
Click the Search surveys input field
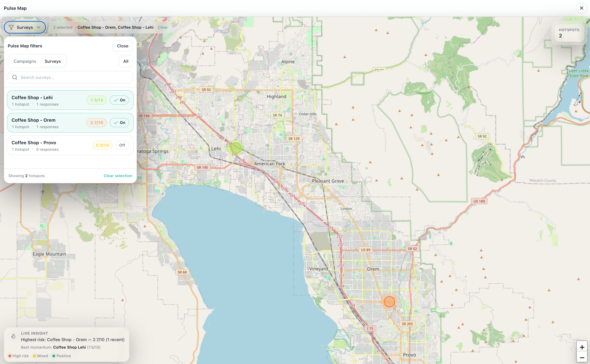pyautogui.click(x=70, y=77)
